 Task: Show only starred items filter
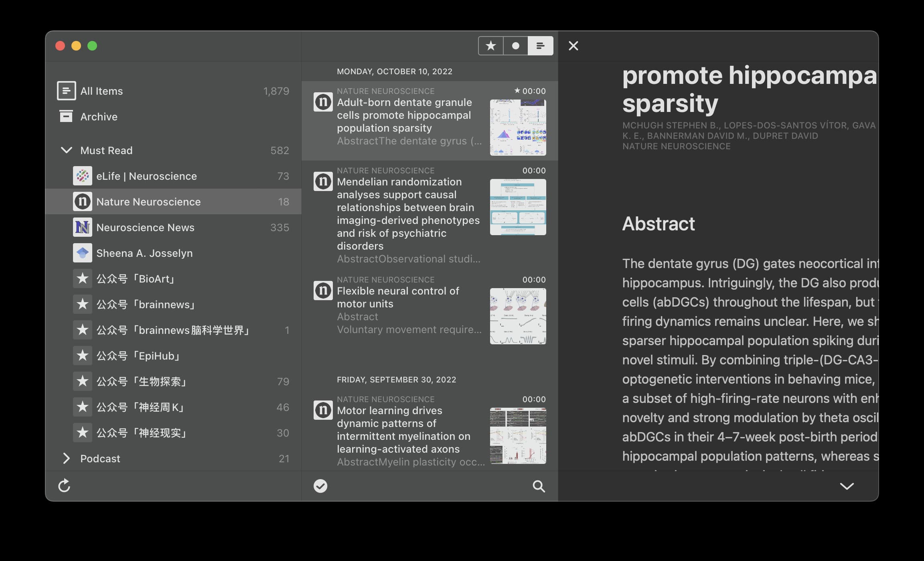(x=490, y=46)
